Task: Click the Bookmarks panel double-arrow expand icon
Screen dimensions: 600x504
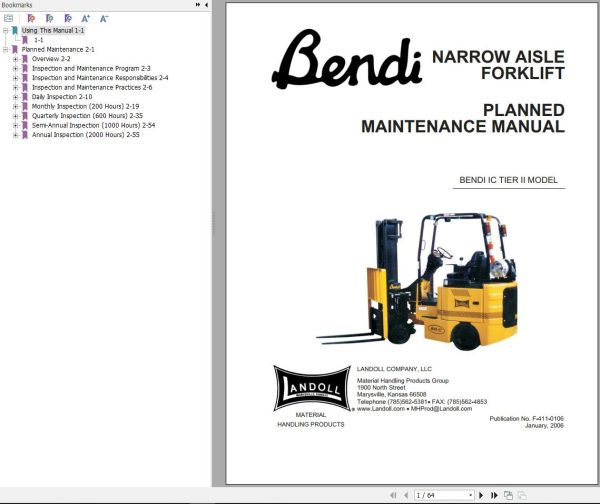Action: (x=198, y=5)
